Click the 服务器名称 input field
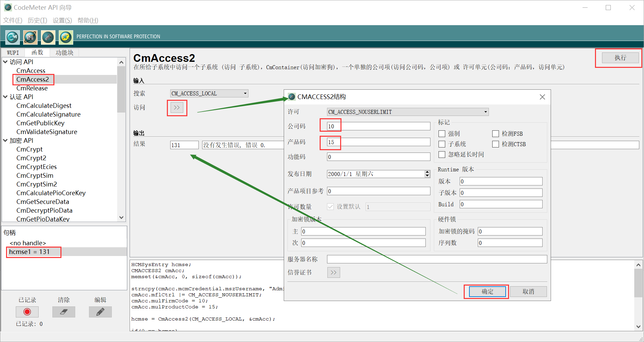 437,259
